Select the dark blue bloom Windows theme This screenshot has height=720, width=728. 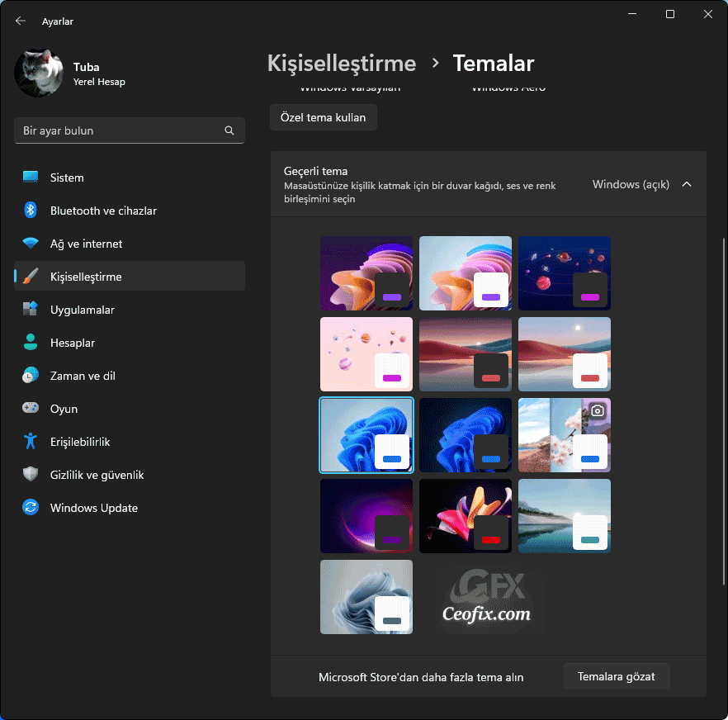tap(466, 435)
